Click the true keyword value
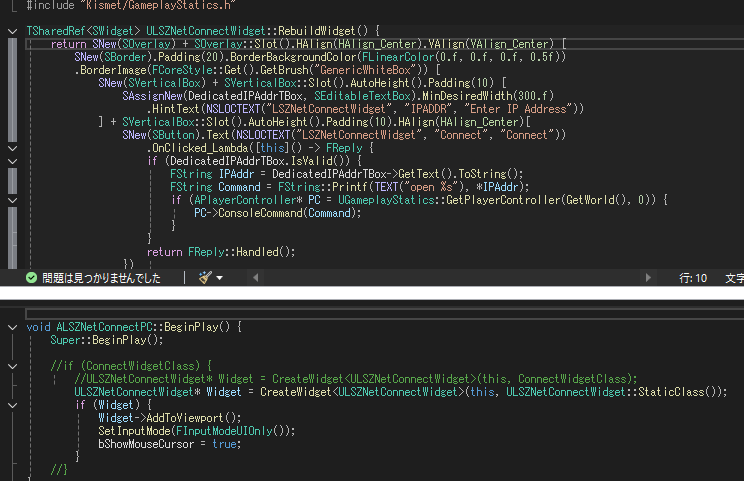The image size is (744, 481). click(224, 444)
